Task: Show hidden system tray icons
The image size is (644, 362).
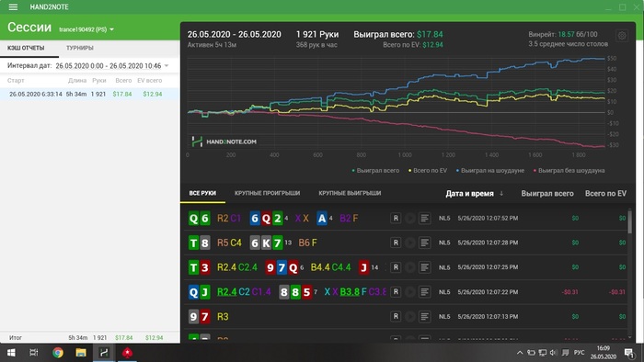Action: (520, 353)
